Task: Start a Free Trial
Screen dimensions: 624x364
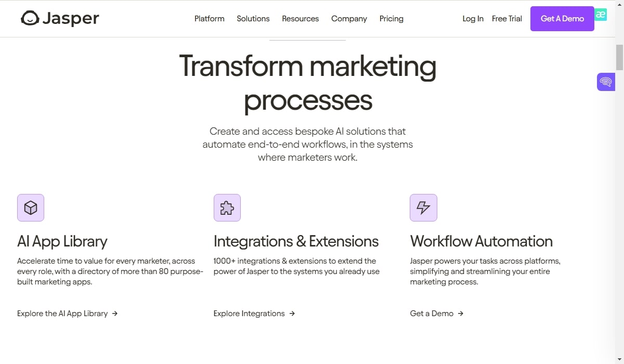Action: [507, 19]
